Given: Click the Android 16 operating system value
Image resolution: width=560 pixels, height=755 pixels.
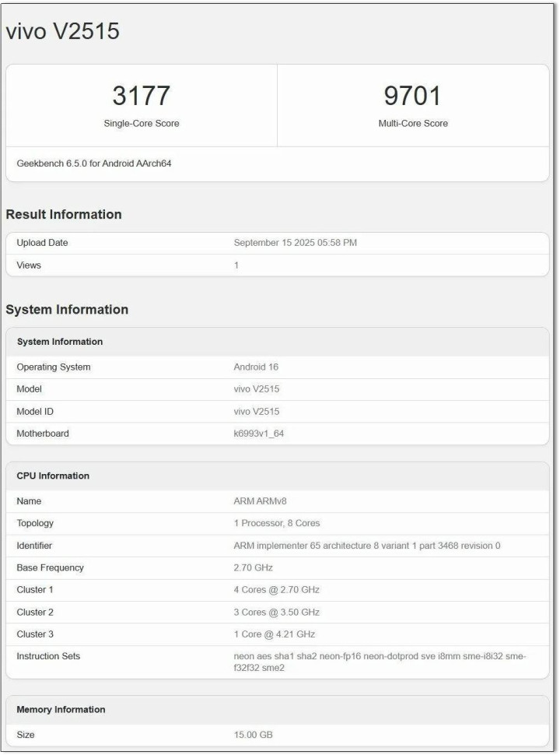Looking at the screenshot, I should coord(257,367).
